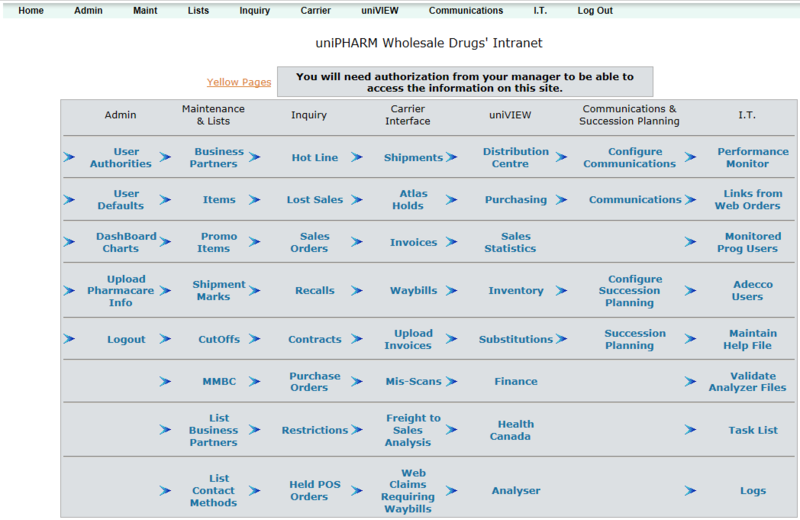Open the I.T. menu in top bar

(540, 10)
